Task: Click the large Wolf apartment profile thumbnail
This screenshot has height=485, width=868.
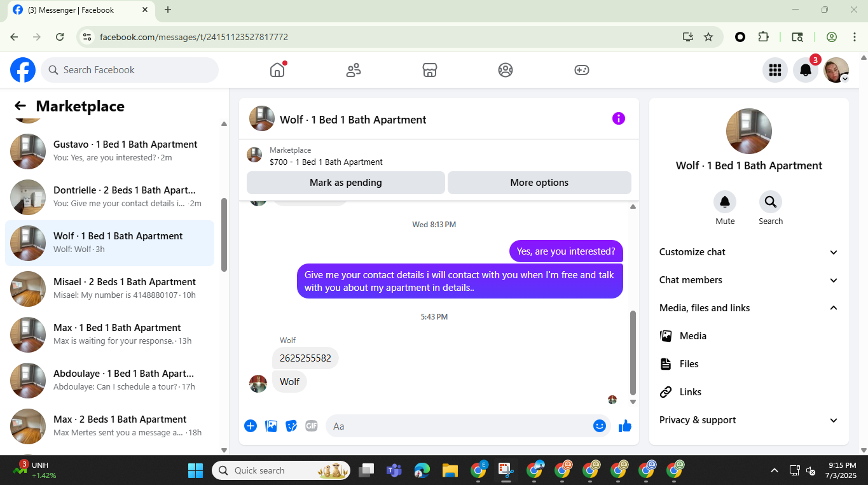Action: click(x=749, y=131)
